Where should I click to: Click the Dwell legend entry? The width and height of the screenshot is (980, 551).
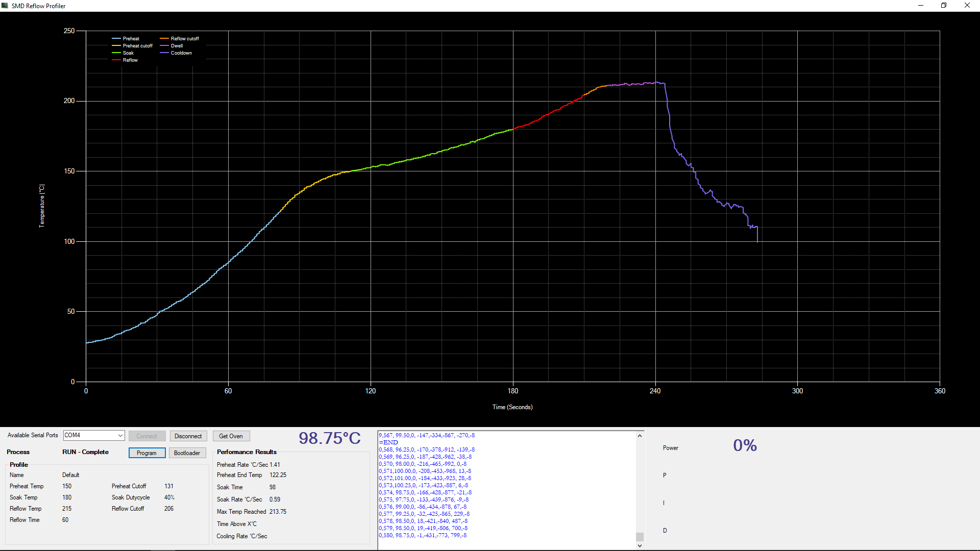[171, 46]
